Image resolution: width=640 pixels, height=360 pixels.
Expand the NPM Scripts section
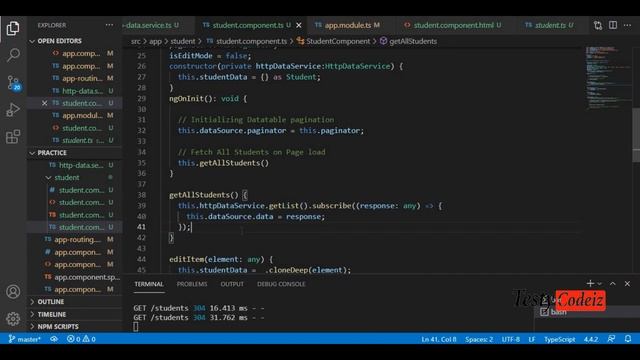tap(58, 327)
